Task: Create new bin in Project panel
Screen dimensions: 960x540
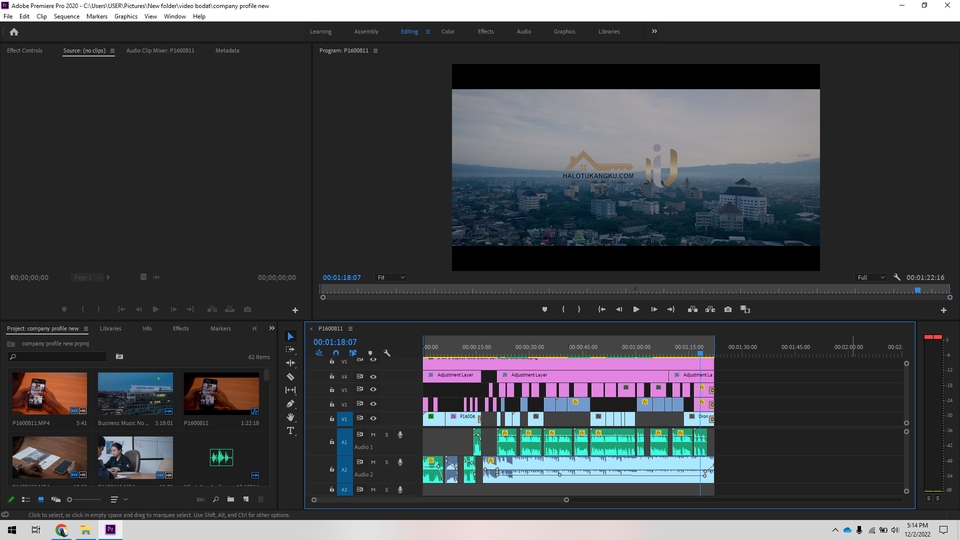Action: tap(231, 500)
